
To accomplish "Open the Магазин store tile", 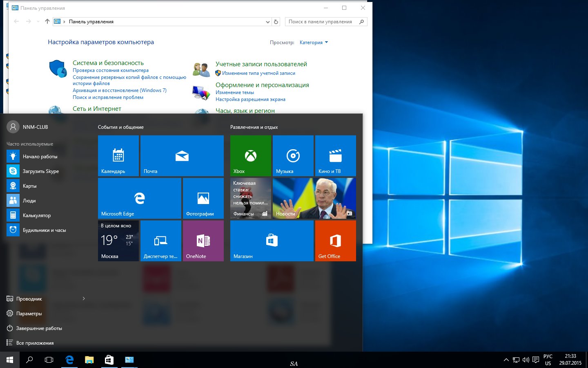I will point(272,241).
